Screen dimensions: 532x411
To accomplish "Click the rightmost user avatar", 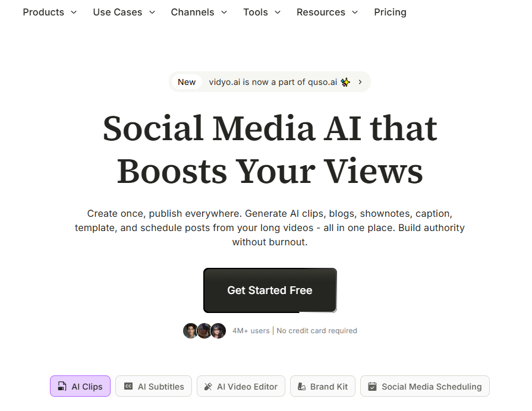I will [x=218, y=331].
